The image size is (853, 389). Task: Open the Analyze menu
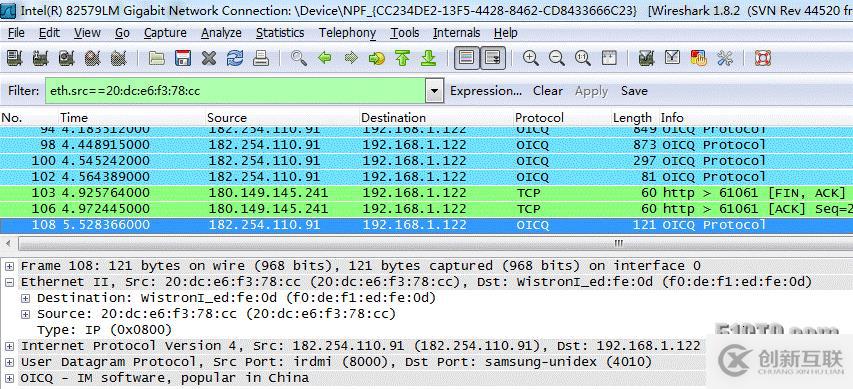point(221,33)
